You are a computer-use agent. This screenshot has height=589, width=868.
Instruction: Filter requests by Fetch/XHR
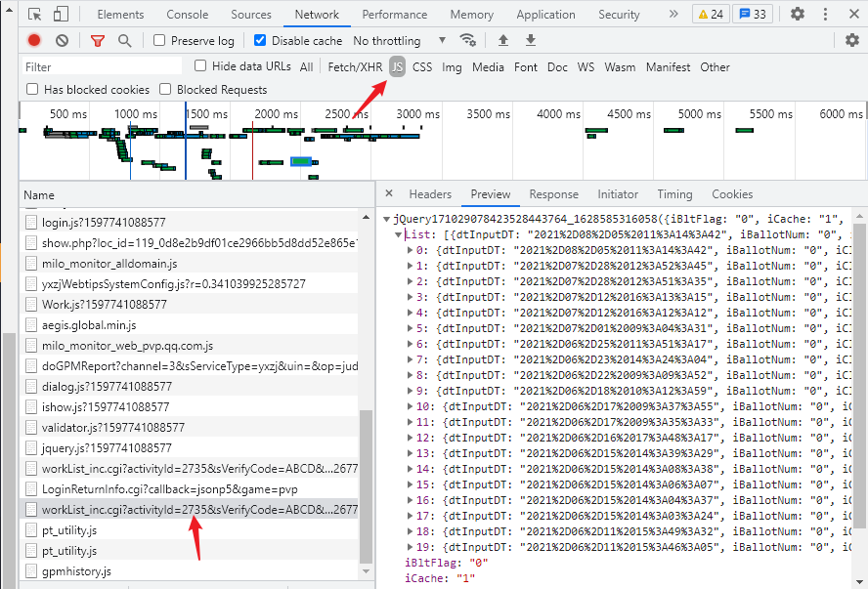pyautogui.click(x=355, y=67)
